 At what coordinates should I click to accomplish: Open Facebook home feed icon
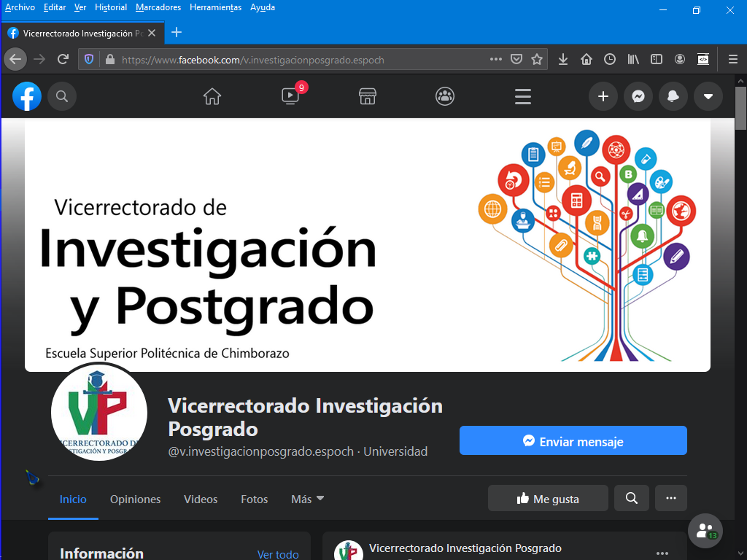pyautogui.click(x=212, y=96)
